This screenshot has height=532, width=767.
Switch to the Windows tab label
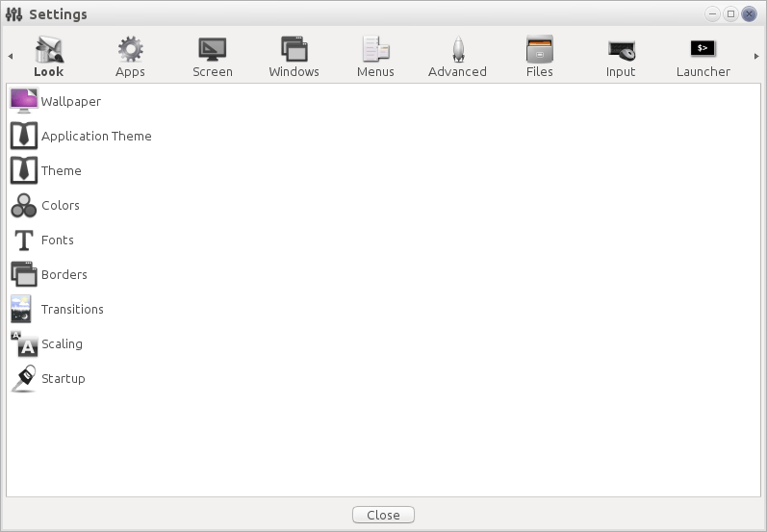pos(294,71)
